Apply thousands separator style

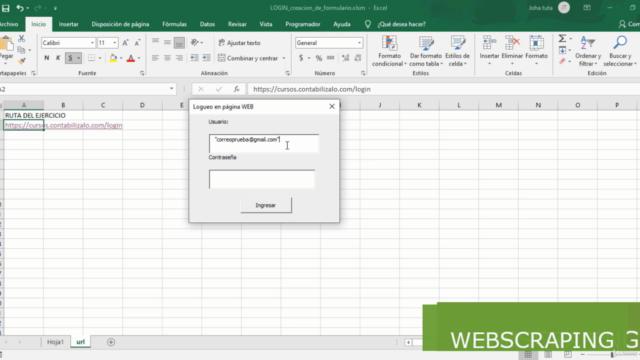(x=331, y=58)
